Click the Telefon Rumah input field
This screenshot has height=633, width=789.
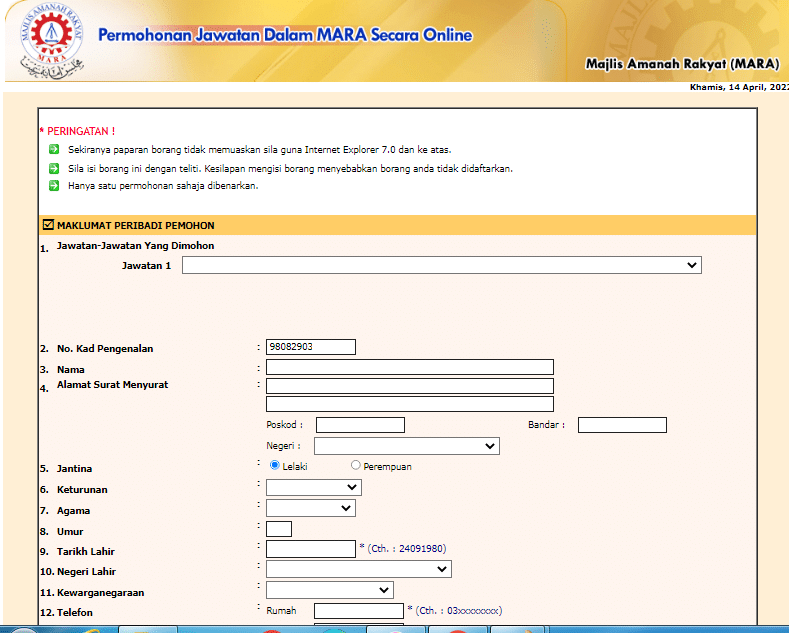359,611
